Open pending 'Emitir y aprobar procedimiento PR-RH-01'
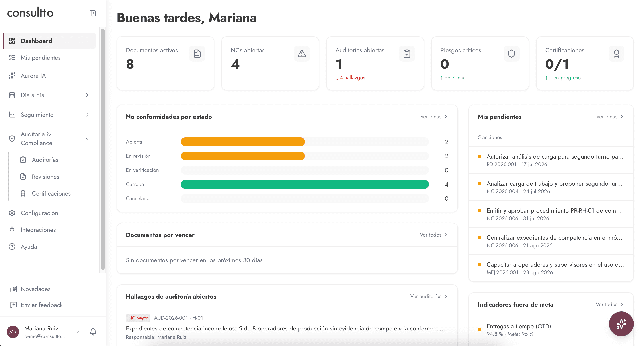Screen dimensions: 644x346 (551, 214)
